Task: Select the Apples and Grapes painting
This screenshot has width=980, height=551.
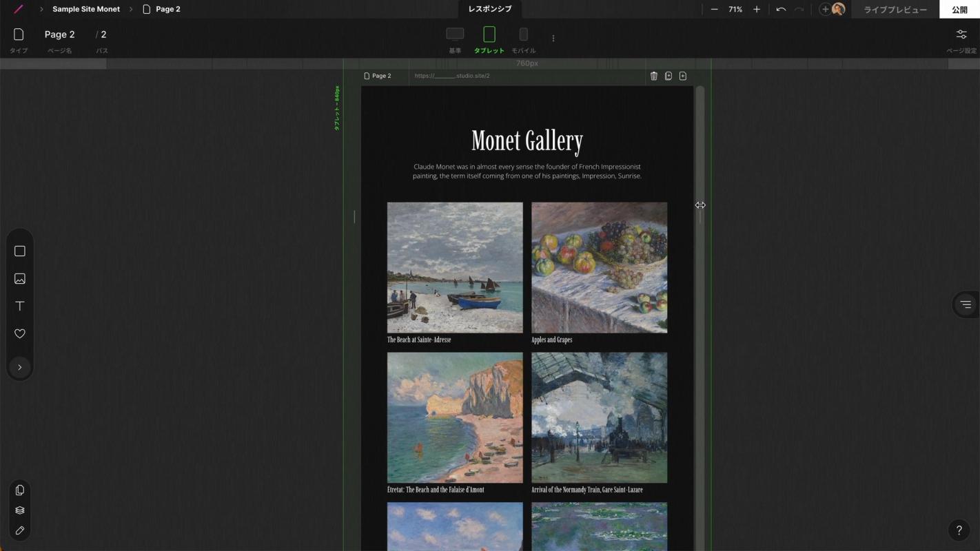Action: (599, 267)
